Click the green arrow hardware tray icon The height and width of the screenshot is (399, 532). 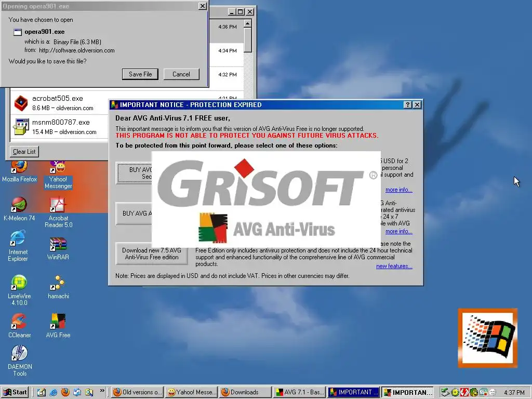[x=445, y=393]
